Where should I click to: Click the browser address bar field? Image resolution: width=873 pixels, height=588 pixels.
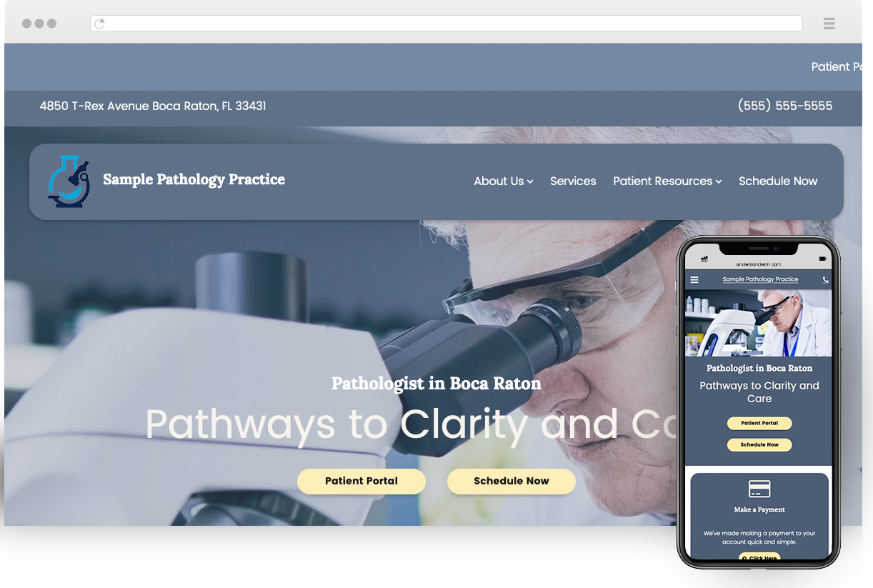[447, 24]
